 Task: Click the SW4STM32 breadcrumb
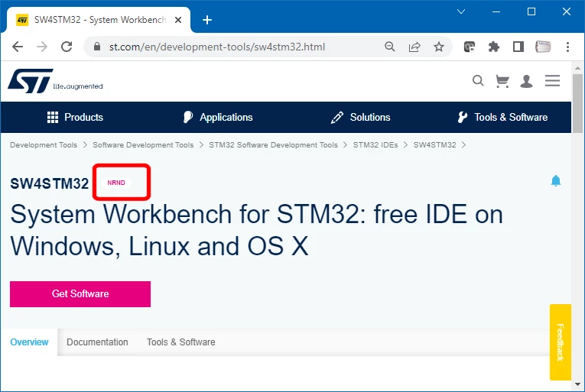pos(434,144)
